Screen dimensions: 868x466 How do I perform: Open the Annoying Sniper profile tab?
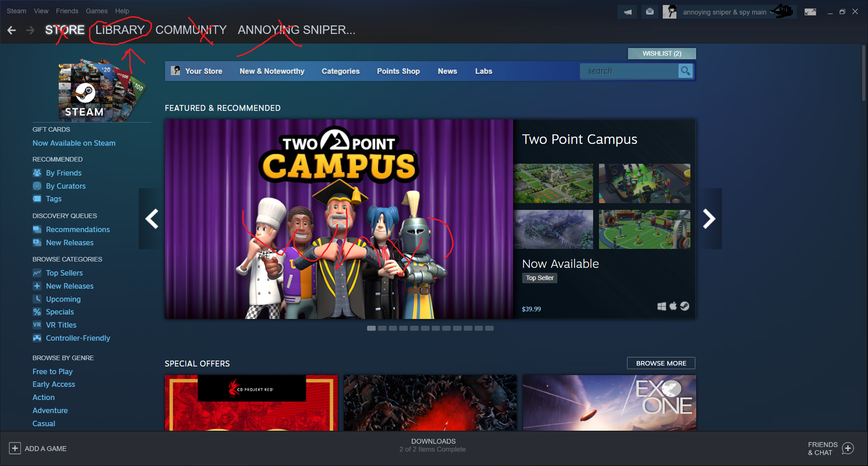click(297, 30)
